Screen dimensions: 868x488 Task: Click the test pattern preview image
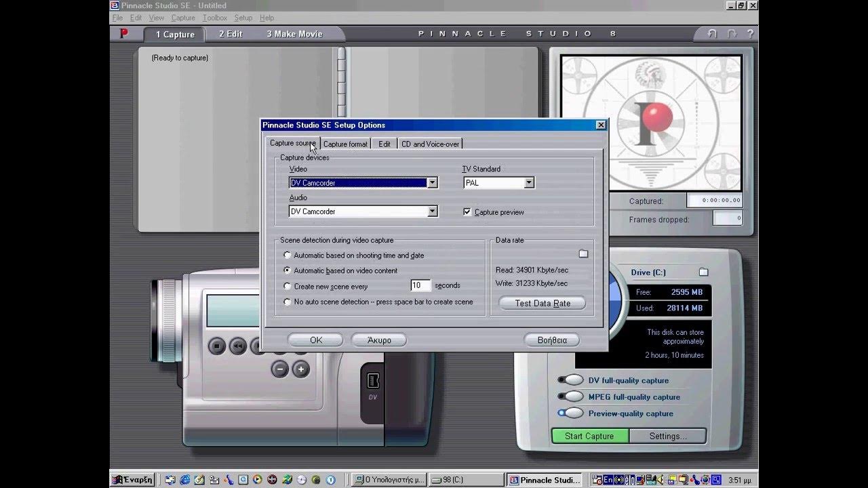pyautogui.click(x=652, y=123)
